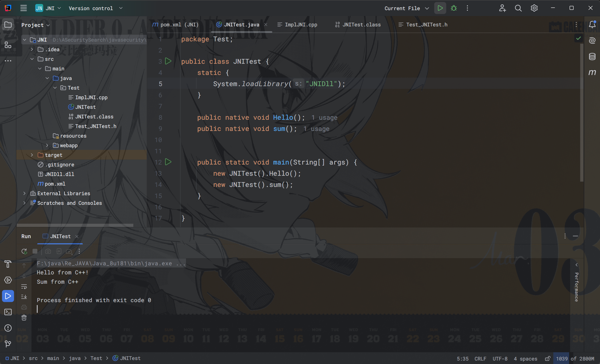This screenshot has height=364, width=600.
Task: Run the current file with green play button
Action: point(440,8)
